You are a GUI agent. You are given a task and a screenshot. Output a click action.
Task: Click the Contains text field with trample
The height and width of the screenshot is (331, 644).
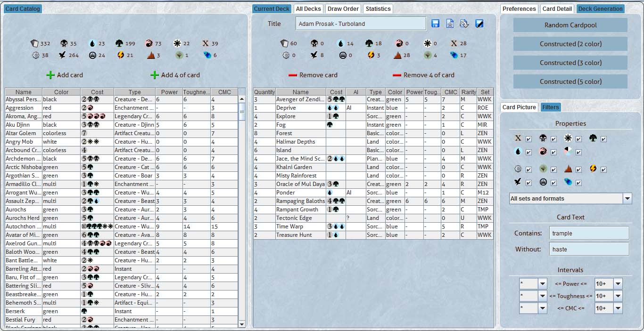[x=589, y=233]
